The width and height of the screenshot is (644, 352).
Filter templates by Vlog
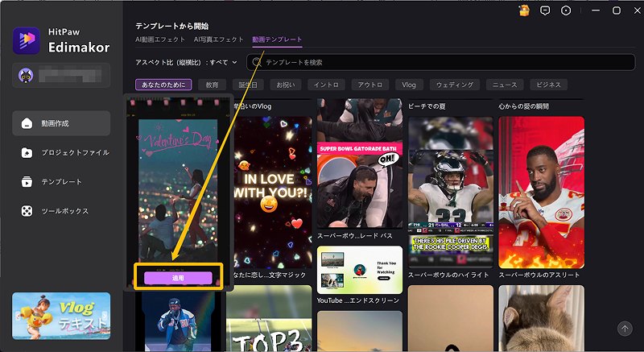click(x=409, y=85)
